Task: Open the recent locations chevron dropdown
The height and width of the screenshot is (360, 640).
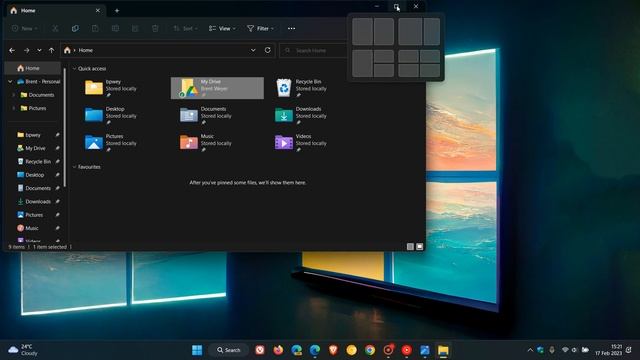Action: 39,50
